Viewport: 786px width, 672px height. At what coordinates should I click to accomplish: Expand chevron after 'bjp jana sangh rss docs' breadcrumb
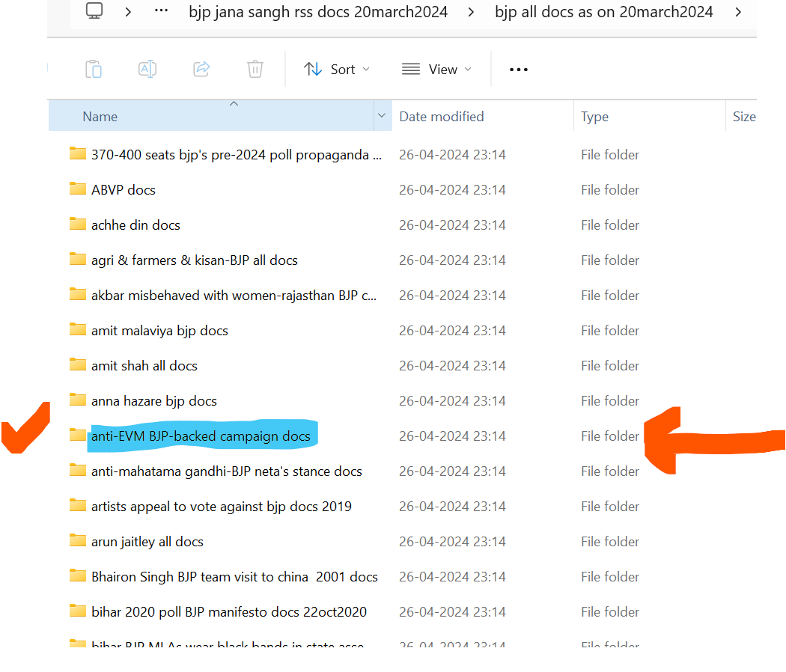click(x=471, y=12)
